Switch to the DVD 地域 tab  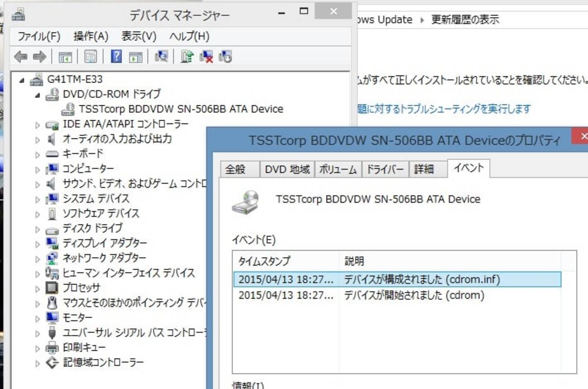point(287,169)
